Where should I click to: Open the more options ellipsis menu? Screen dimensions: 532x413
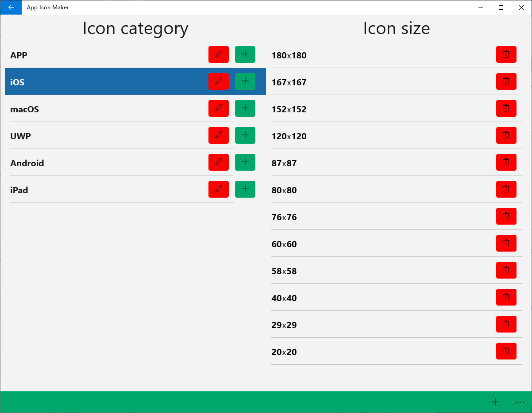pyautogui.click(x=520, y=402)
